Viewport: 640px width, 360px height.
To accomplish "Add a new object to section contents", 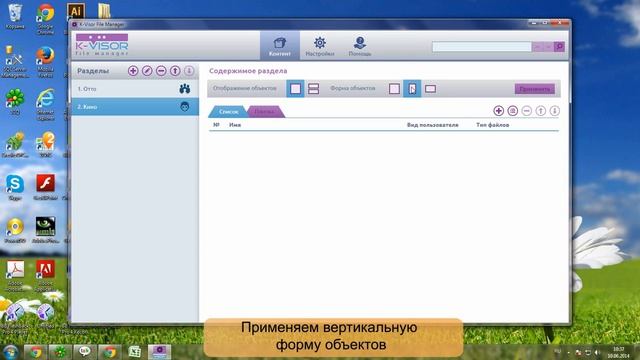I will coord(498,111).
